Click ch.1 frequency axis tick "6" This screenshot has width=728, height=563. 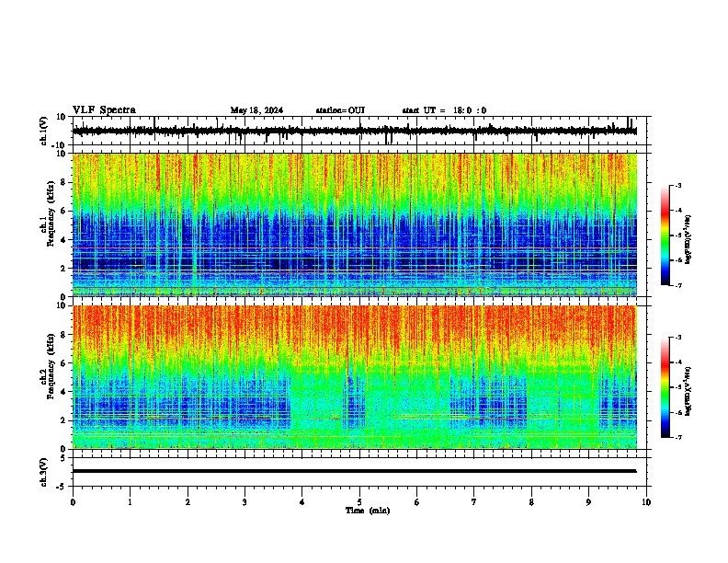[x=63, y=212]
